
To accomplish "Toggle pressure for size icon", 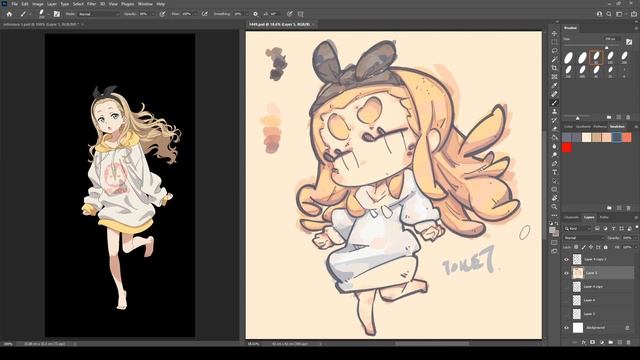I will [x=289, y=14].
